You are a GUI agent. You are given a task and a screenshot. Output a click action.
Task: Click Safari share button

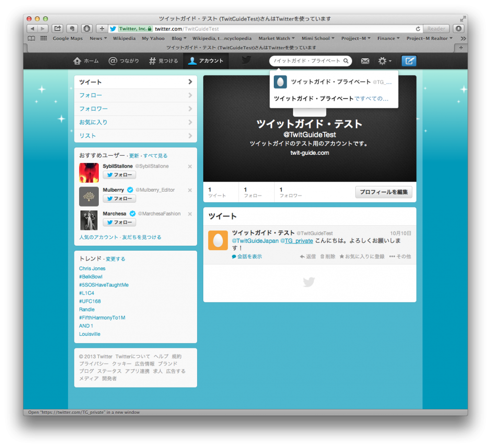(x=58, y=29)
